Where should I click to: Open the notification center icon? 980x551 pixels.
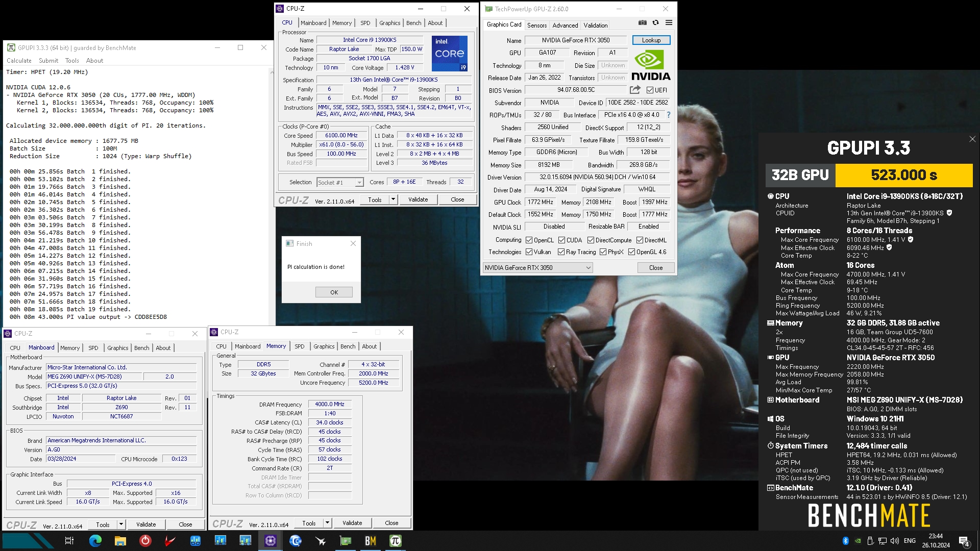coord(964,541)
